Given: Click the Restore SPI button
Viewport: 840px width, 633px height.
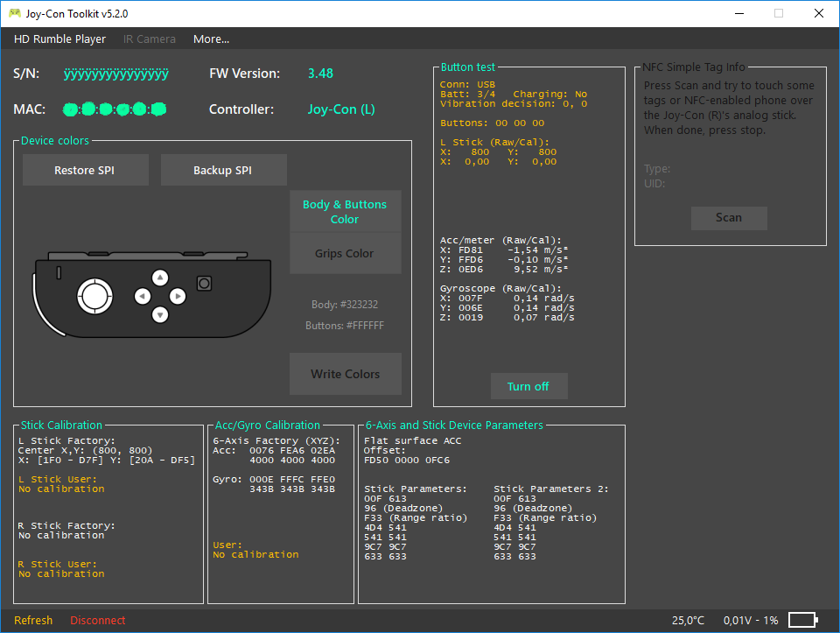Looking at the screenshot, I should click(x=85, y=170).
